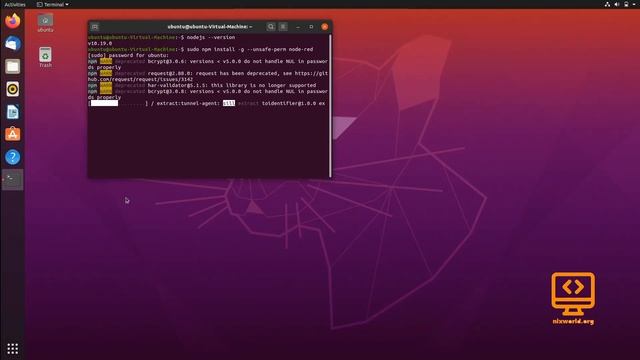Click the power icon in the top bar
Viewport: 640px width, 360px height.
point(626,4)
